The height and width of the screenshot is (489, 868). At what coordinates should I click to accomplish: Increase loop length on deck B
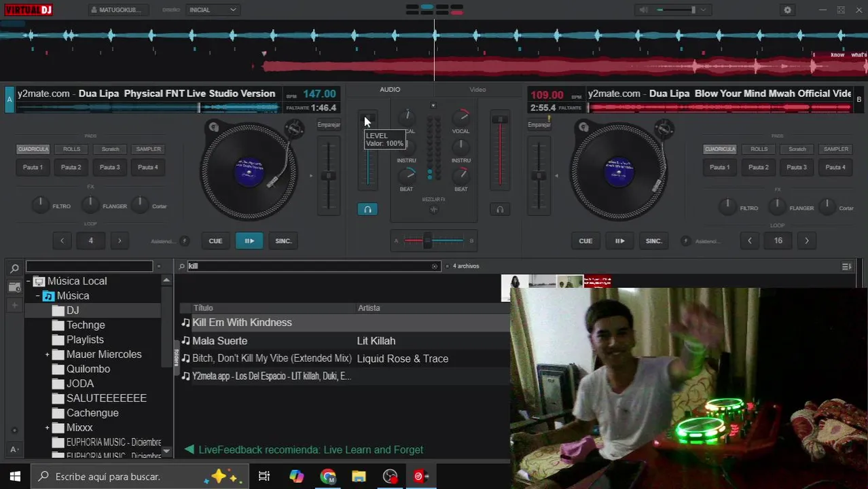807,240
